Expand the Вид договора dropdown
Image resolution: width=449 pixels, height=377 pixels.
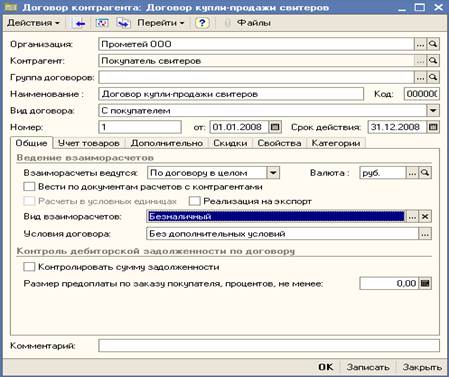click(x=433, y=111)
